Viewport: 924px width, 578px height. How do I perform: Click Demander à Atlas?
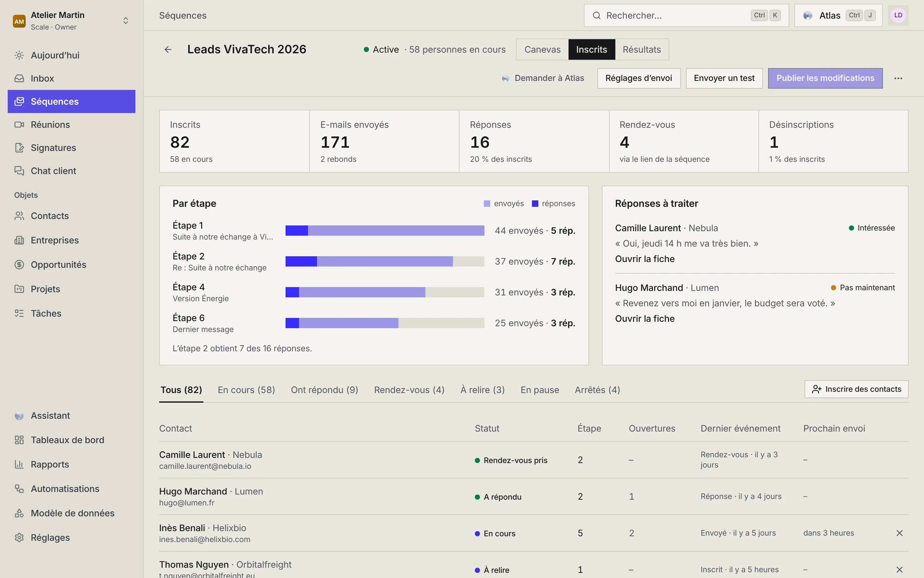click(543, 78)
